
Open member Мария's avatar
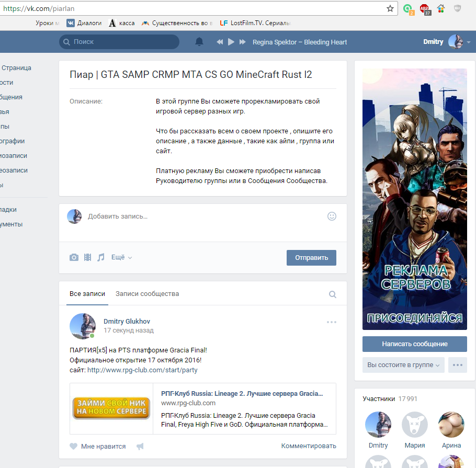415,424
